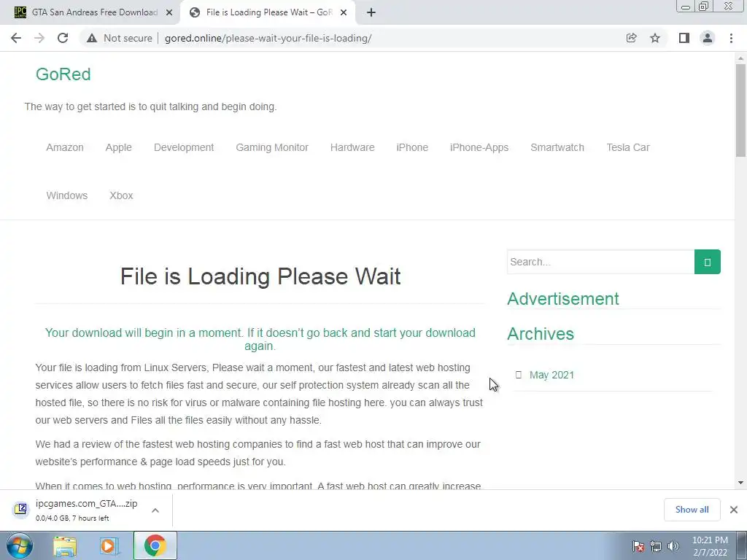Screen dimensions: 747x560
Task: Click Show all downloads
Action: click(692, 510)
